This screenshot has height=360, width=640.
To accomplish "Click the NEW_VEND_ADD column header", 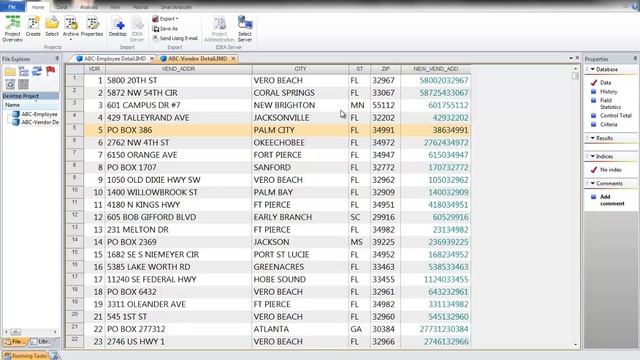I will [x=436, y=69].
